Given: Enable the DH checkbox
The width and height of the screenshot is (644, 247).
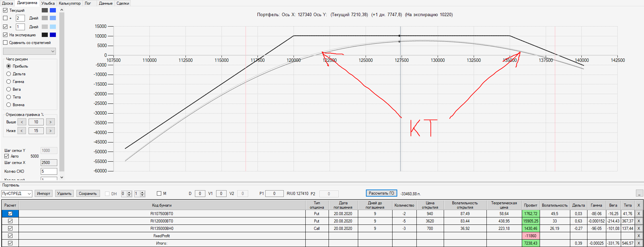Looking at the screenshot, I should [107, 194].
